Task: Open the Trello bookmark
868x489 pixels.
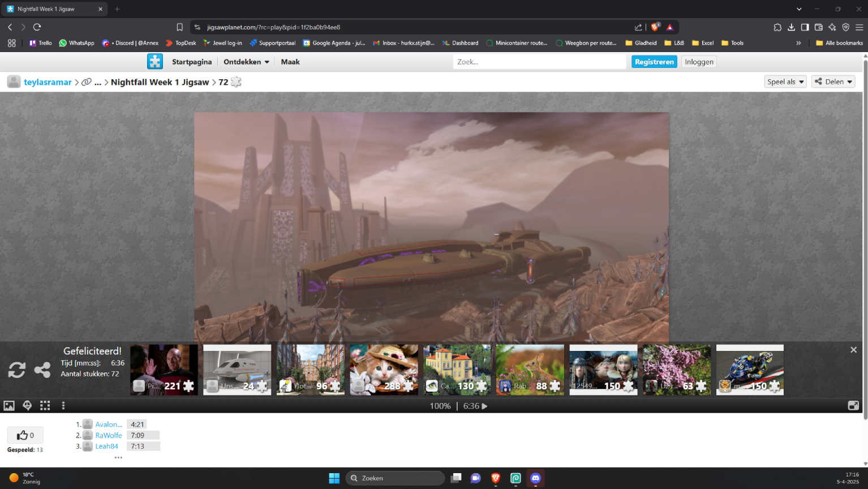Action: [x=40, y=43]
